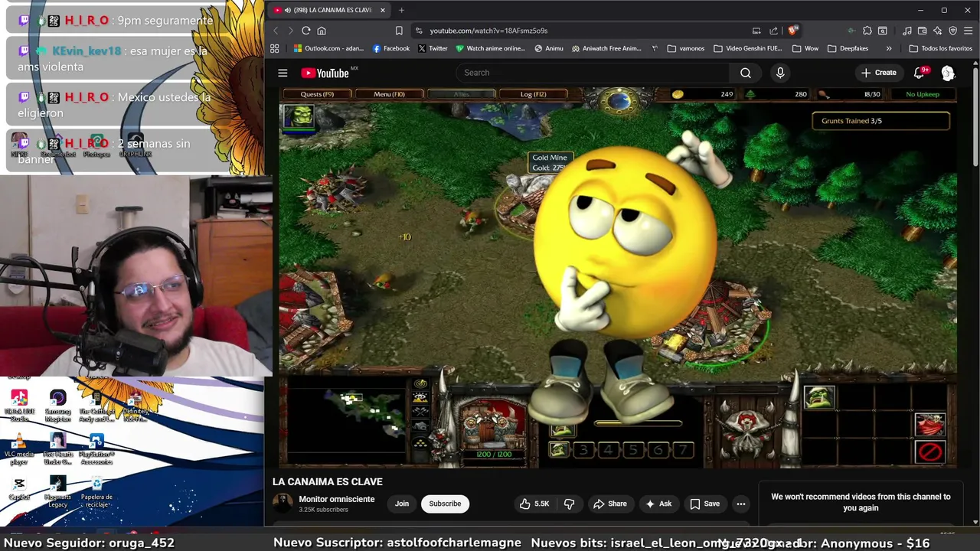This screenshot has width=980, height=551.
Task: Mute tab via speaker icon
Action: (287, 10)
